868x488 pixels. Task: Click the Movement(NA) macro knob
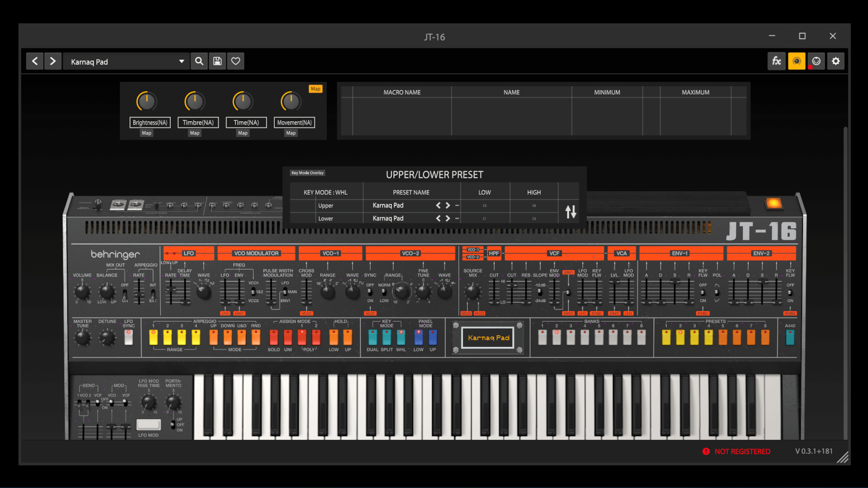point(291,102)
